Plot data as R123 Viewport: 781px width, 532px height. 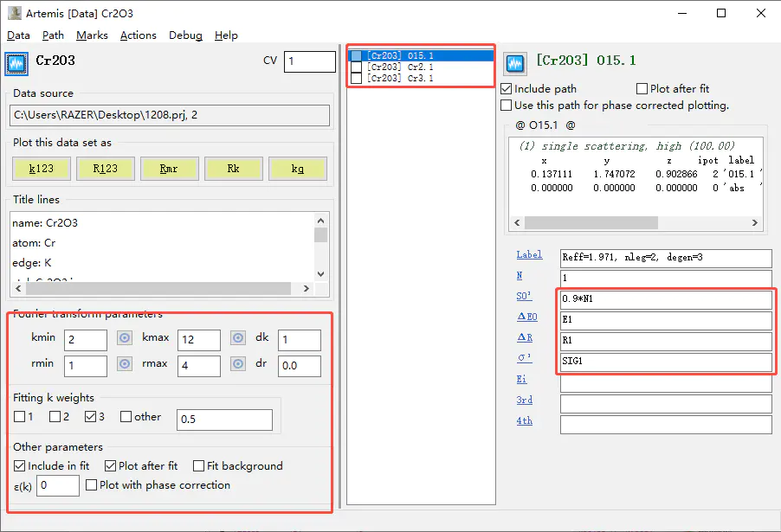pos(105,169)
